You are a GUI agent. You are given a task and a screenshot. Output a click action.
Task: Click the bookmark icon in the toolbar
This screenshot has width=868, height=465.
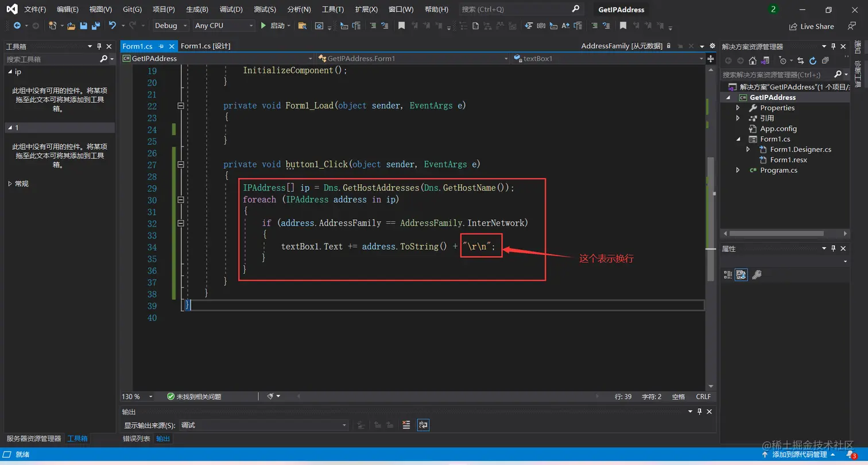(x=401, y=26)
